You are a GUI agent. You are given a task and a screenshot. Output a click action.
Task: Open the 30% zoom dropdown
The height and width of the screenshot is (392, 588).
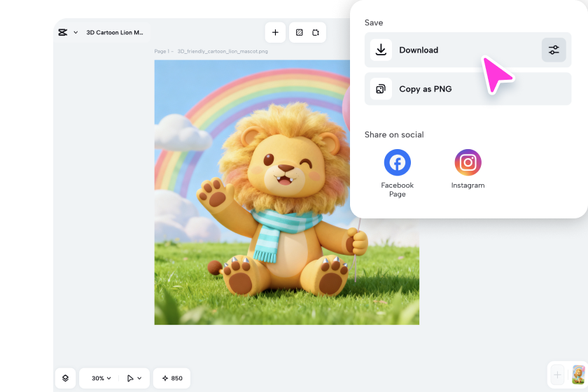point(101,378)
